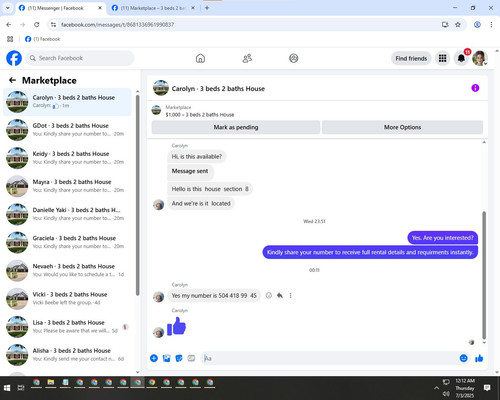Screen dimensions: 500x400
Task: Open the Facebook bookmark in bookmarks bar
Action: [43, 39]
